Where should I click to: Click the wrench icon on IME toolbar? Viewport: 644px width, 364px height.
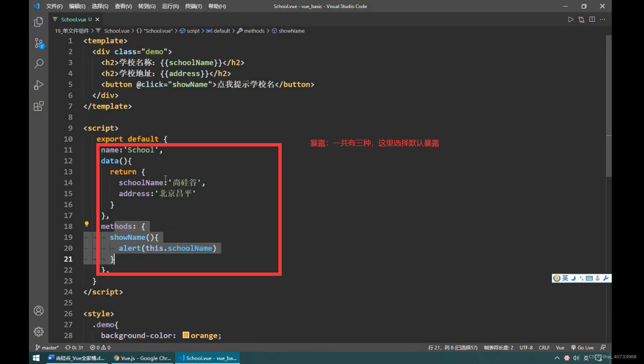606,278
